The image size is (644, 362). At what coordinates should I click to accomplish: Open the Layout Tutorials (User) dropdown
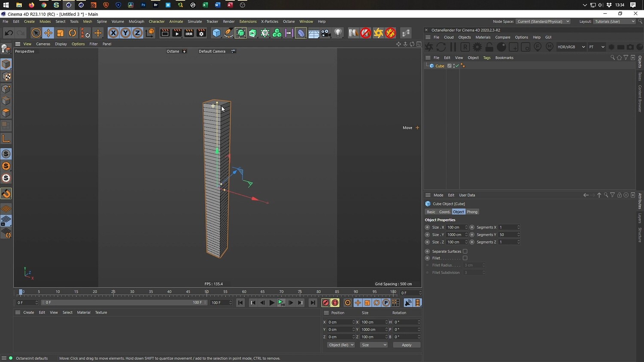click(614, 21)
